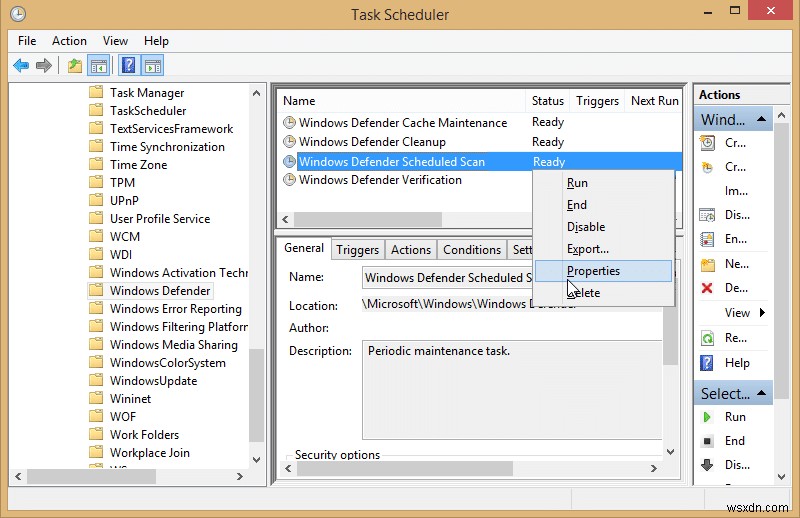
Task: Click the Description text box
Action: [x=512, y=390]
